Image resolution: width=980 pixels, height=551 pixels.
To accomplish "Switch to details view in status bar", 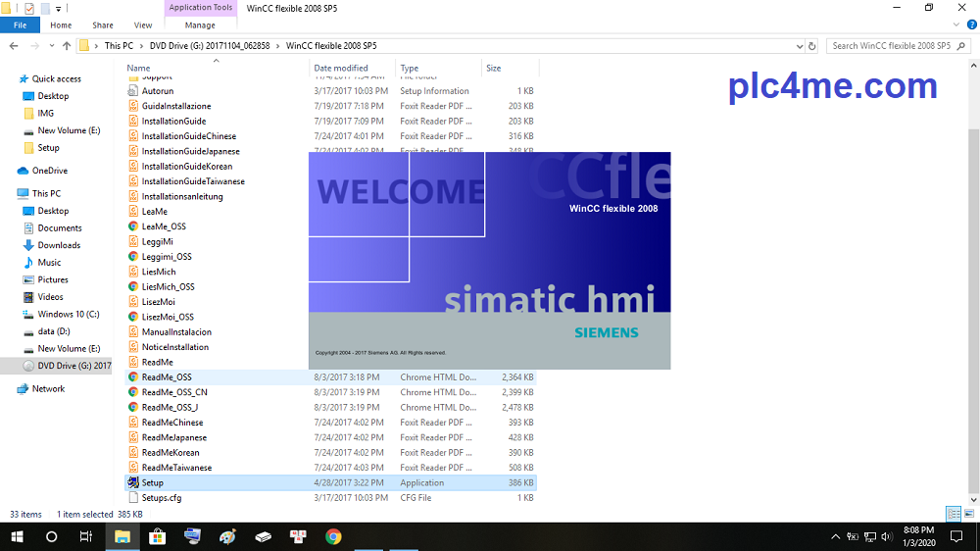I will coord(953,514).
